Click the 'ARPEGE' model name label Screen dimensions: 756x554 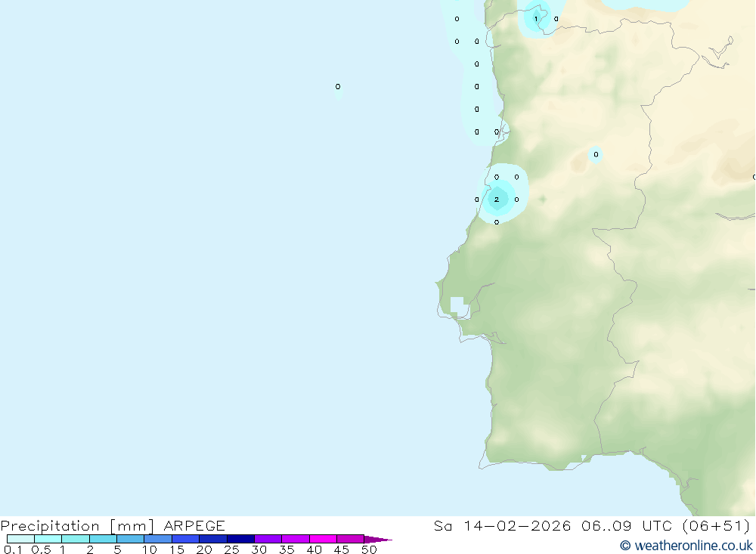(x=194, y=525)
